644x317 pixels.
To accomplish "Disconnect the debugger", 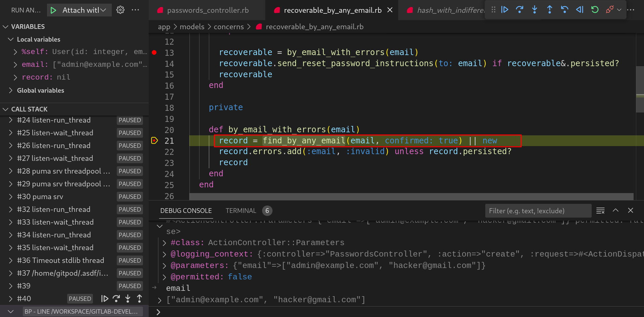I will pos(609,10).
